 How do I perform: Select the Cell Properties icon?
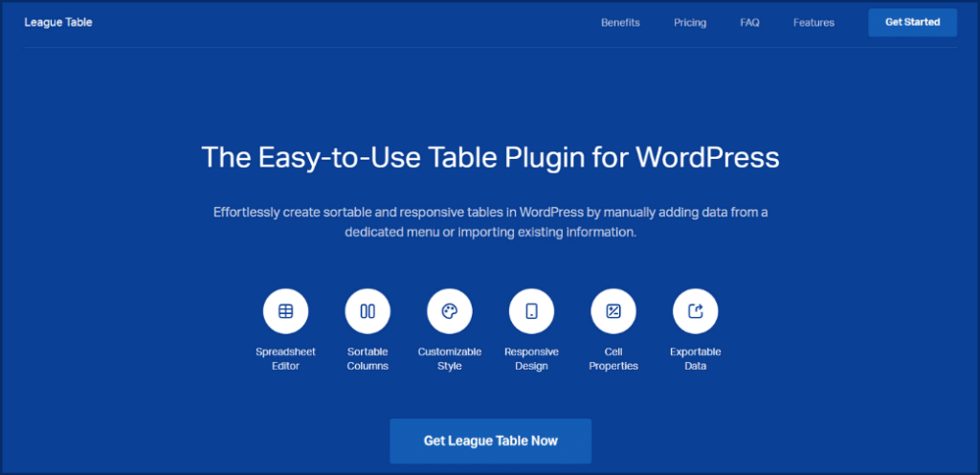click(x=613, y=311)
